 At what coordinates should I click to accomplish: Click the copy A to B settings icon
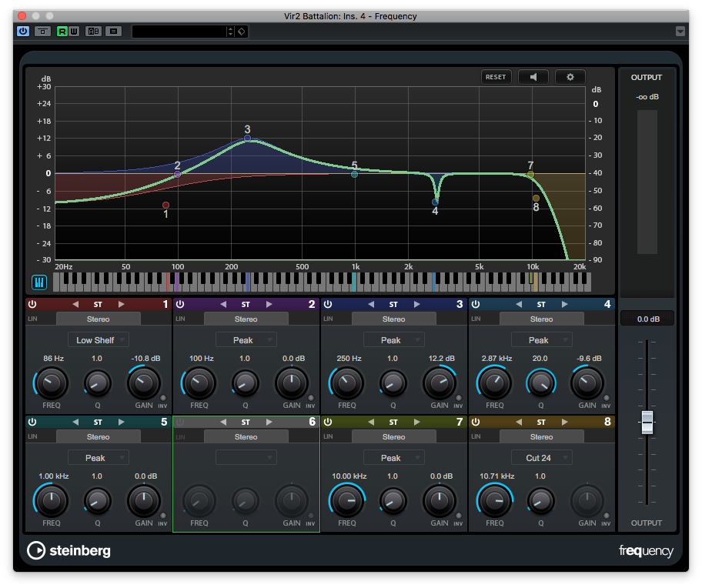click(x=114, y=32)
